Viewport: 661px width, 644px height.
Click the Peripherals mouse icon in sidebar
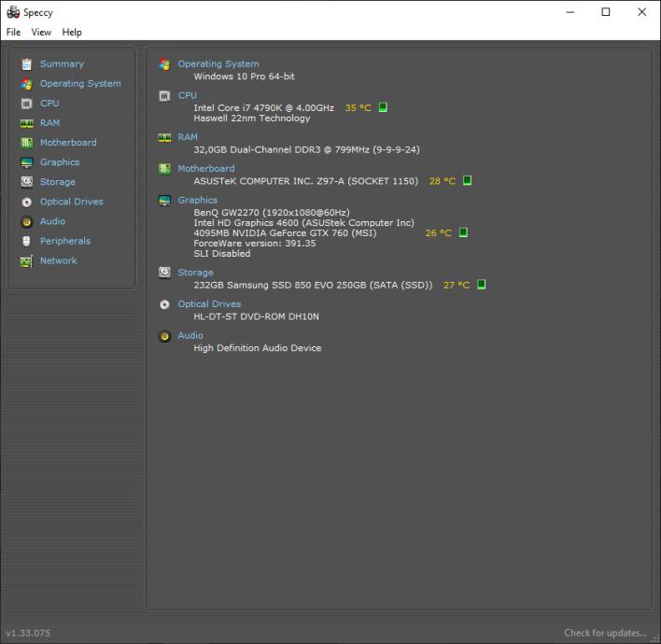(26, 241)
